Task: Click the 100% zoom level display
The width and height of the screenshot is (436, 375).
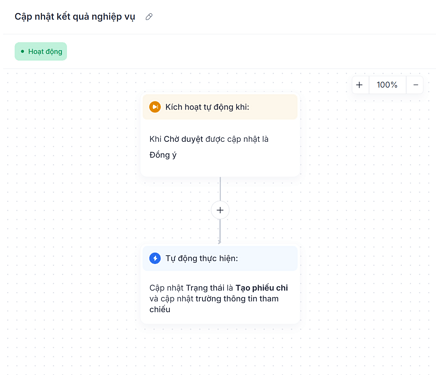Action: click(387, 85)
